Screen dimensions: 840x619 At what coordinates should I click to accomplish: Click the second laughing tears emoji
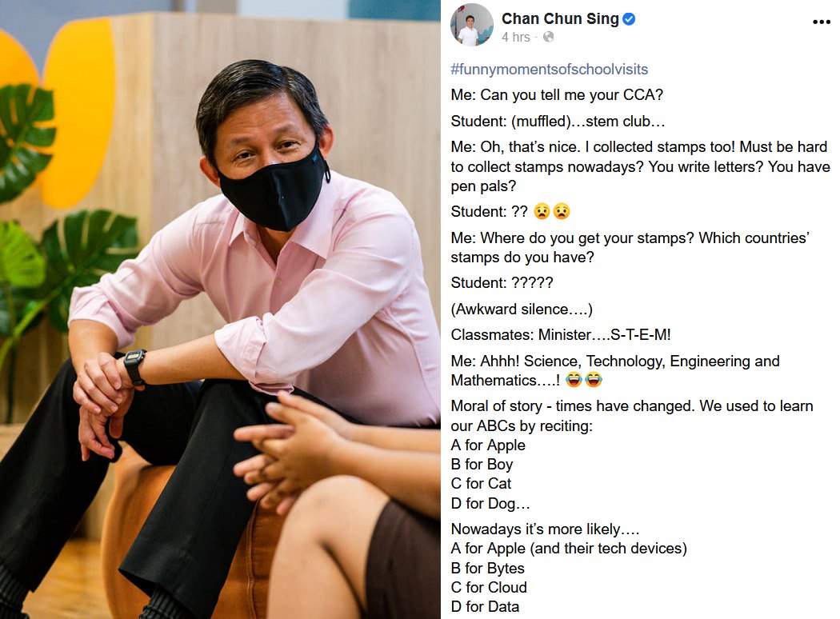(593, 380)
